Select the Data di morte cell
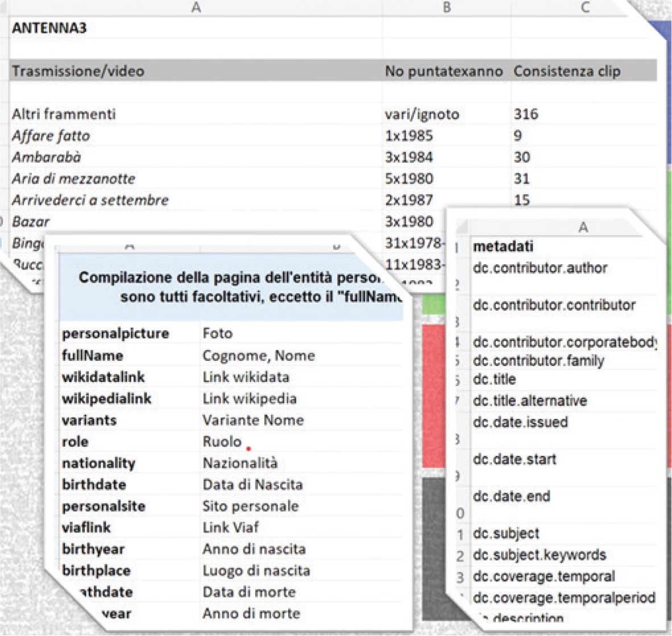Viewport: 672px width, 636px height. tap(301, 592)
